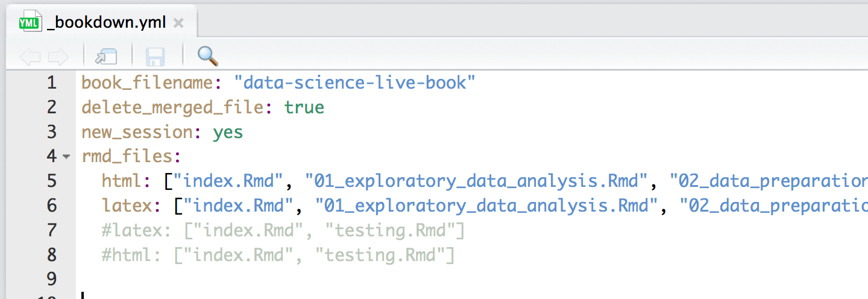Click the show in new window icon
The height and width of the screenshot is (299, 868).
[106, 57]
